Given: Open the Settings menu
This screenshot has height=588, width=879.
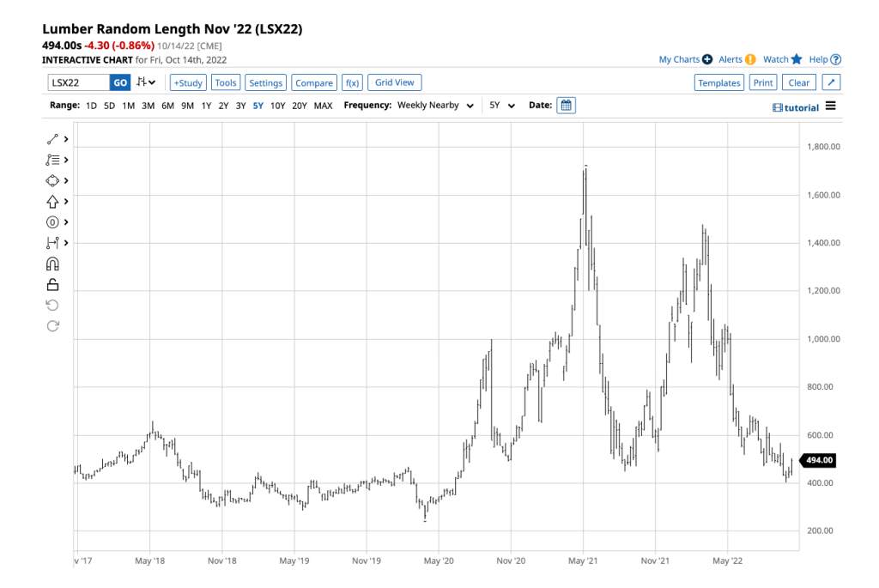Looking at the screenshot, I should 265,82.
